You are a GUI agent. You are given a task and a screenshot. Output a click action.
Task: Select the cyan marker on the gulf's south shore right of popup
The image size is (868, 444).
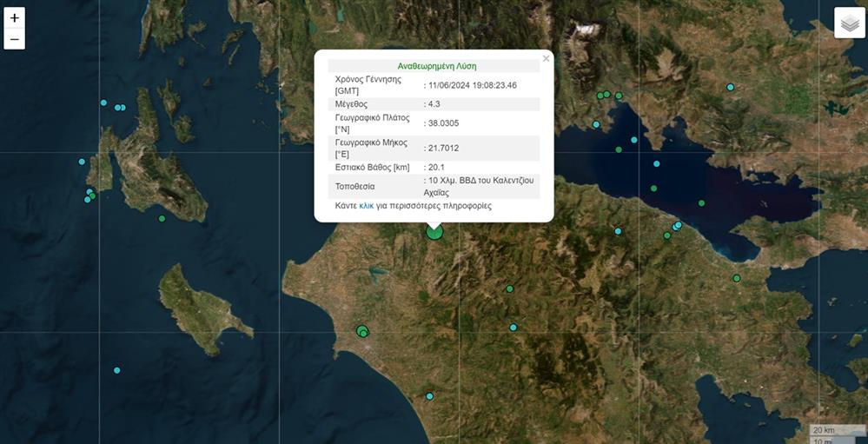618,231
